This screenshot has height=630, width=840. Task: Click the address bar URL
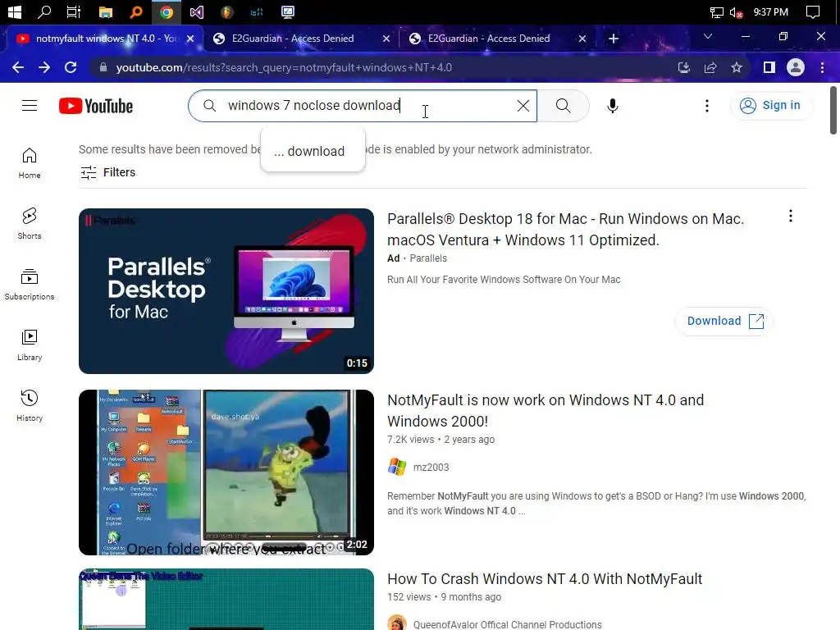click(x=284, y=67)
